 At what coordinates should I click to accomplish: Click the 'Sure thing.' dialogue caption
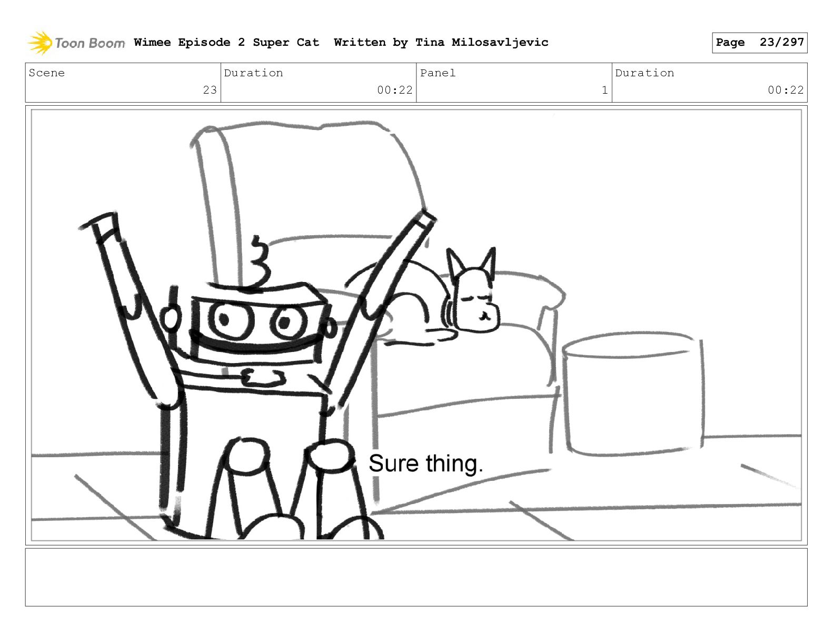tap(425, 464)
